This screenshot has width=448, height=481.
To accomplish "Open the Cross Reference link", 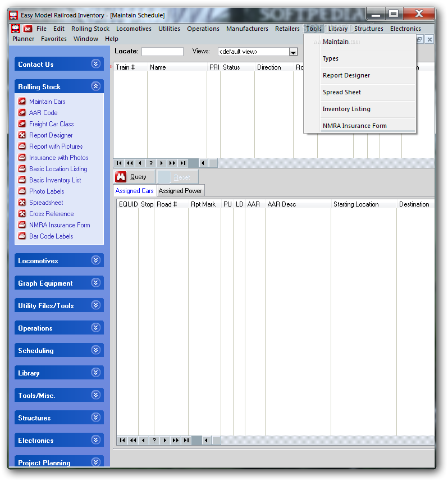I will [52, 214].
